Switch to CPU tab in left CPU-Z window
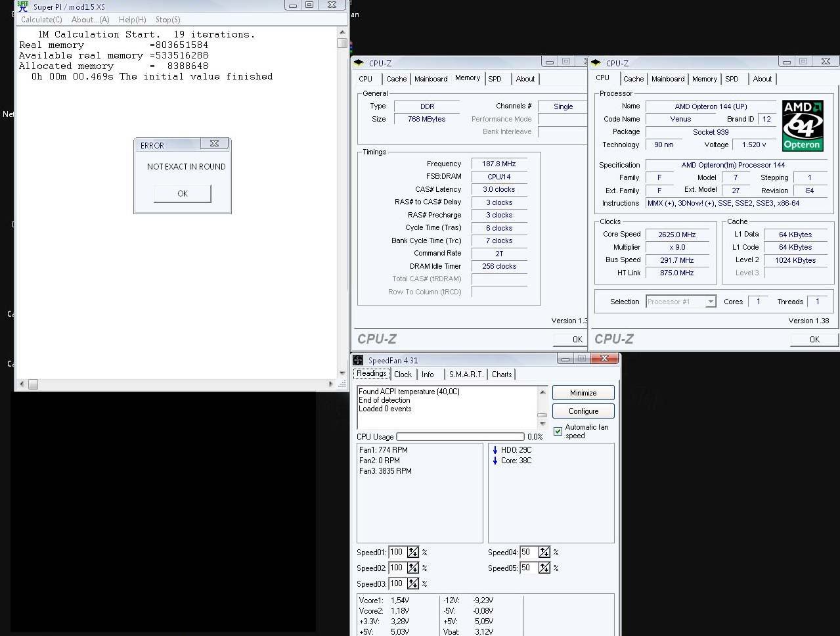 coord(366,79)
